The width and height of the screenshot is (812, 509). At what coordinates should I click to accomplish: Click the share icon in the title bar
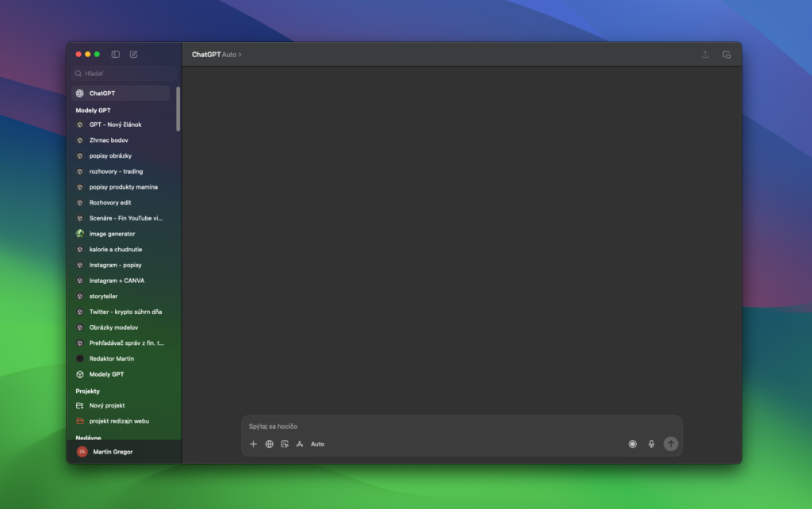coord(705,54)
